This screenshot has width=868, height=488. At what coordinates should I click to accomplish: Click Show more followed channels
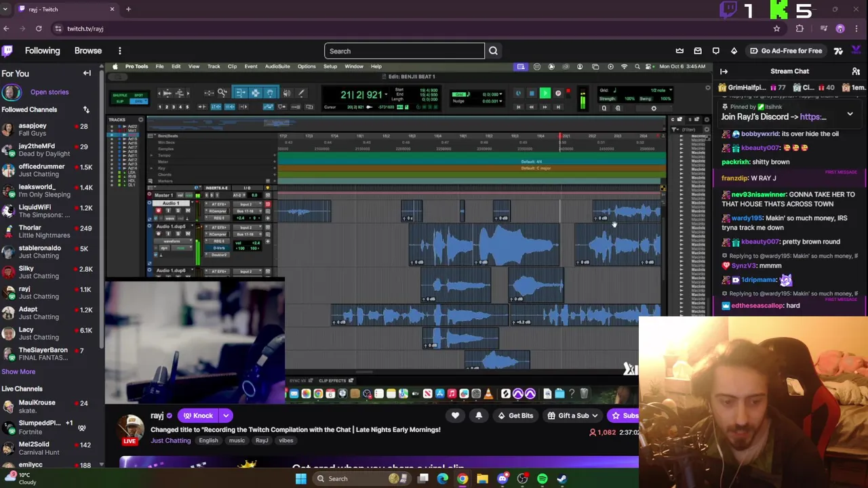18,371
